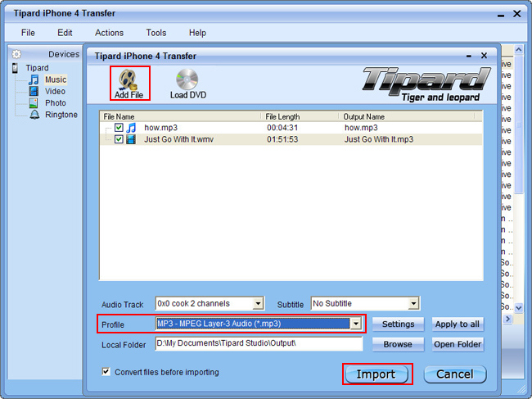Click the film icon beside Just Go With It.wmv
This screenshot has height=399, width=532.
pyautogui.click(x=131, y=139)
